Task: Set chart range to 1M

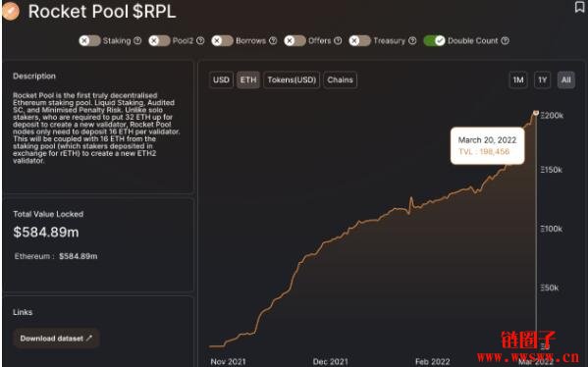Action: (518, 79)
